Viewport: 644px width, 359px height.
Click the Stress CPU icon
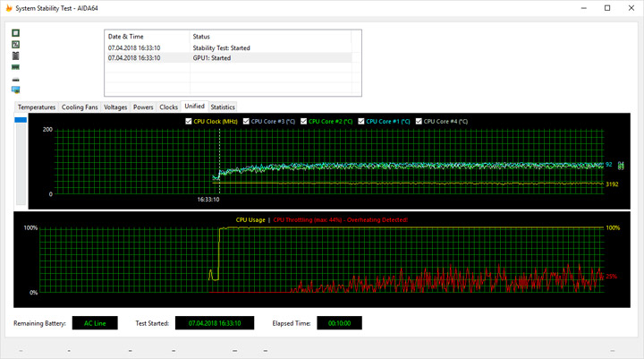pos(15,33)
